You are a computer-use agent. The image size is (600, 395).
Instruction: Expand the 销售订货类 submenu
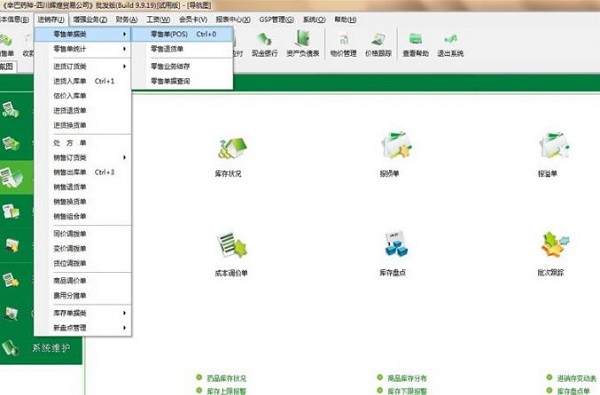tap(83, 157)
